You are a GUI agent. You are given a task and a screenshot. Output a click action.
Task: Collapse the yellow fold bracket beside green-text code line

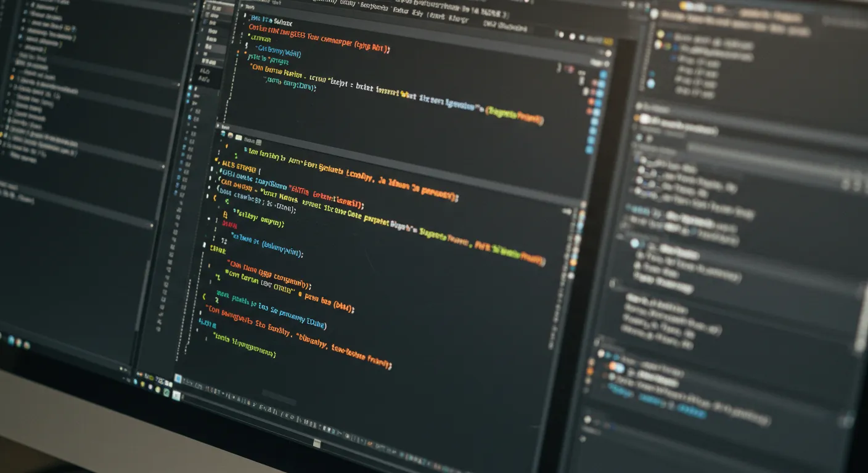click(x=225, y=216)
